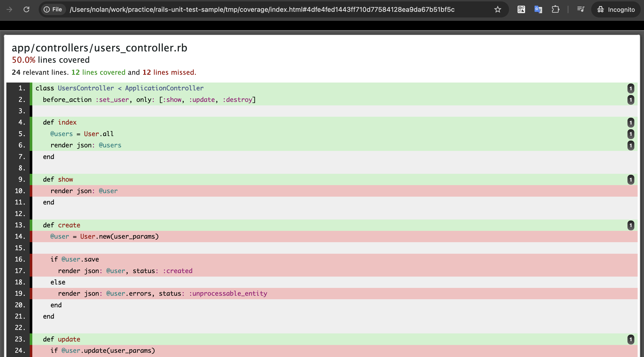Click hit badge on def update line

[x=631, y=339]
